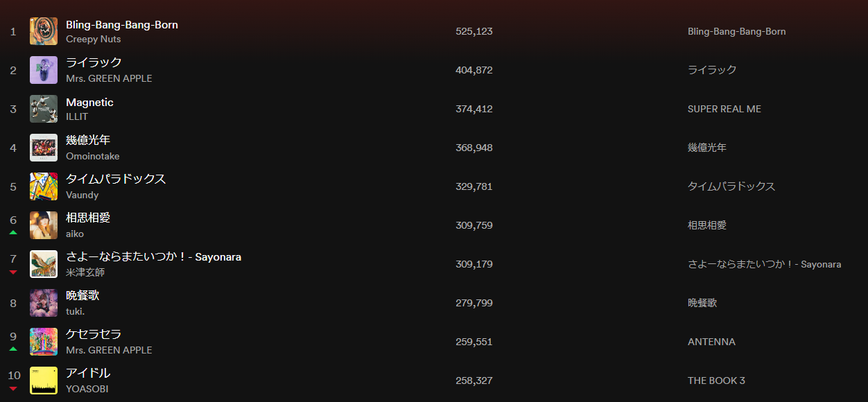The height and width of the screenshot is (402, 868).
Task: Click the Bling-Bang-Bang-Born album cover thumbnail
Action: click(x=44, y=31)
